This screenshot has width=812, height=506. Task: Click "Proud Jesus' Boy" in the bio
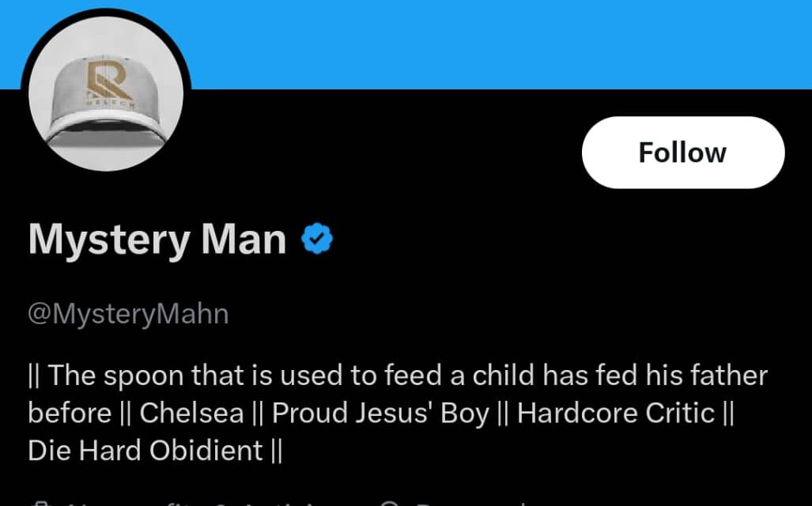click(x=380, y=413)
